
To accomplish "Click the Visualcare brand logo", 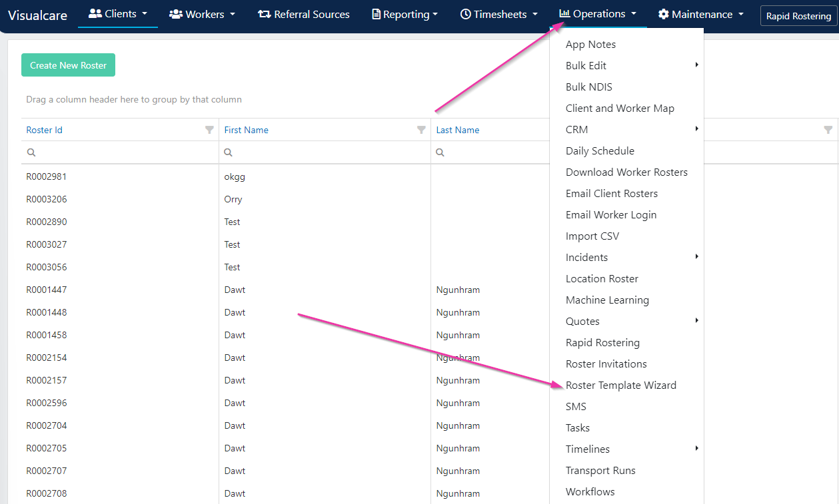I will (x=37, y=15).
